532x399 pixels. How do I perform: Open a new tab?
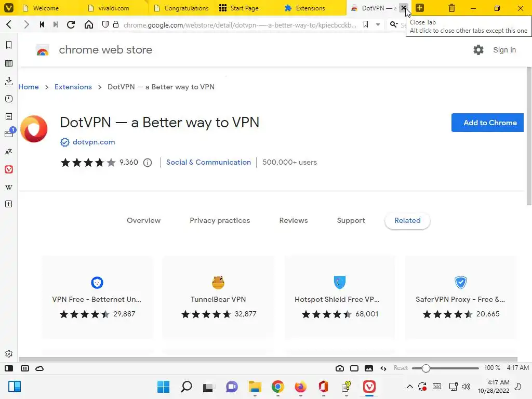click(420, 8)
